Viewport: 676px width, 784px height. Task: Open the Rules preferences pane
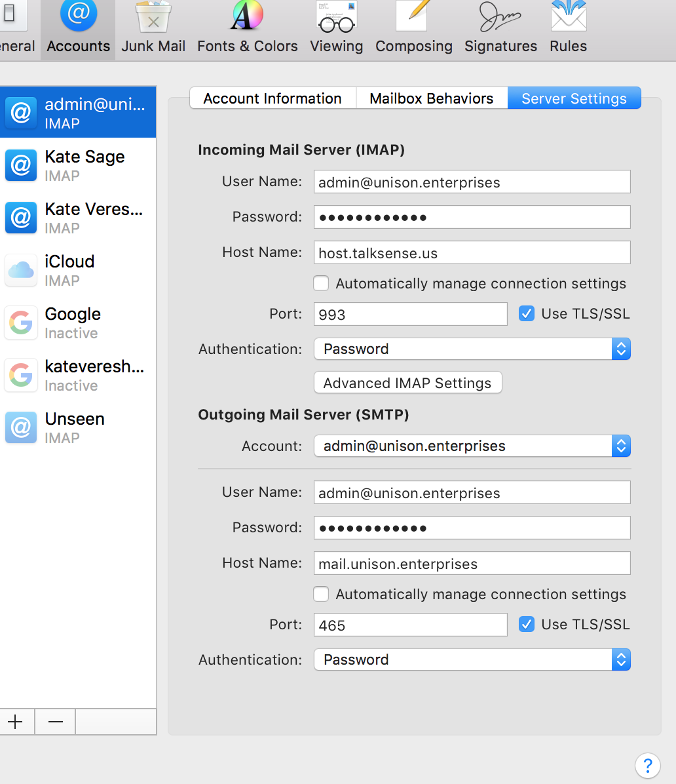point(568,29)
